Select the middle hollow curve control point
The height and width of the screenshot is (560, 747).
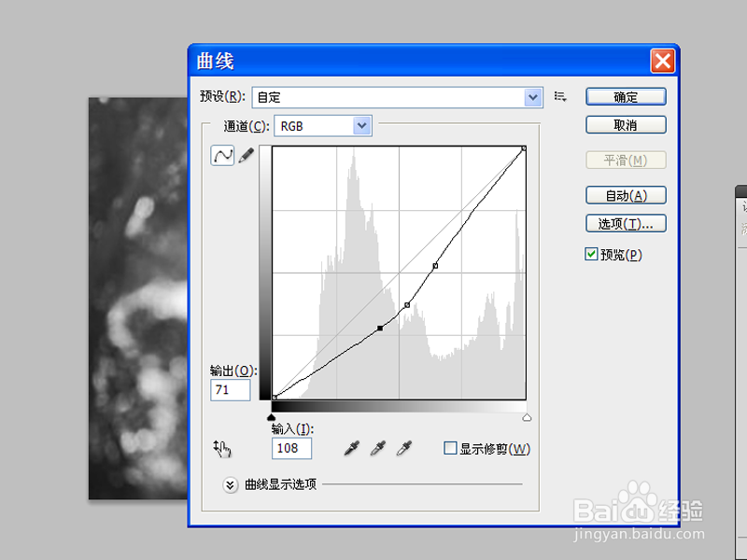coord(407,305)
